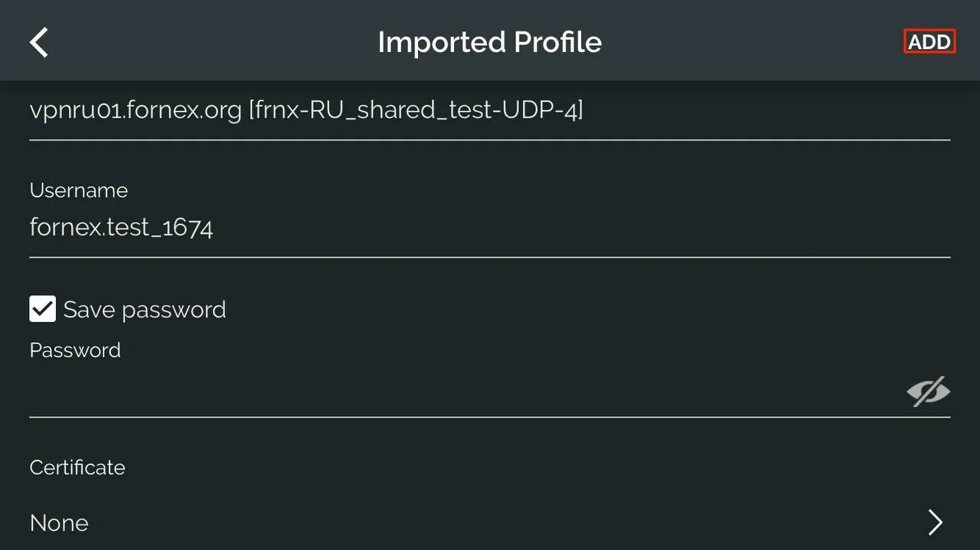980x550 pixels.
Task: Tap the ADD button to add profile
Action: [x=929, y=41]
